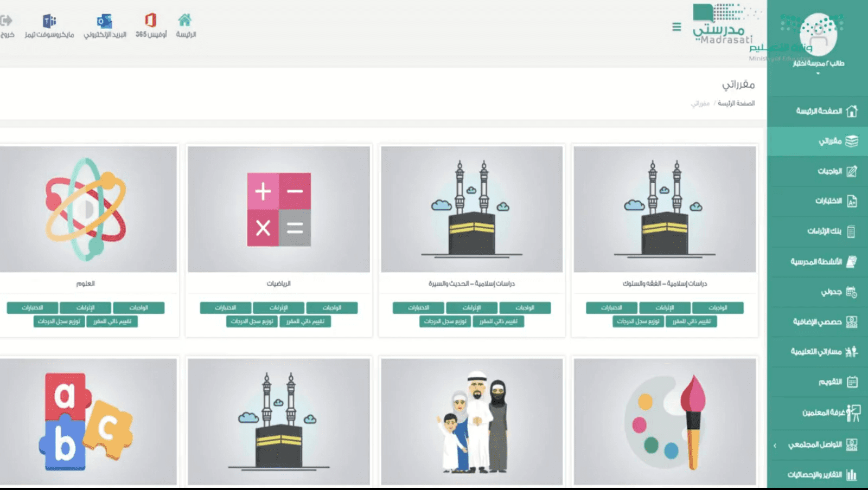
Task: Click the دراسات إسلامية – الفقه والسلوك title
Action: (665, 283)
